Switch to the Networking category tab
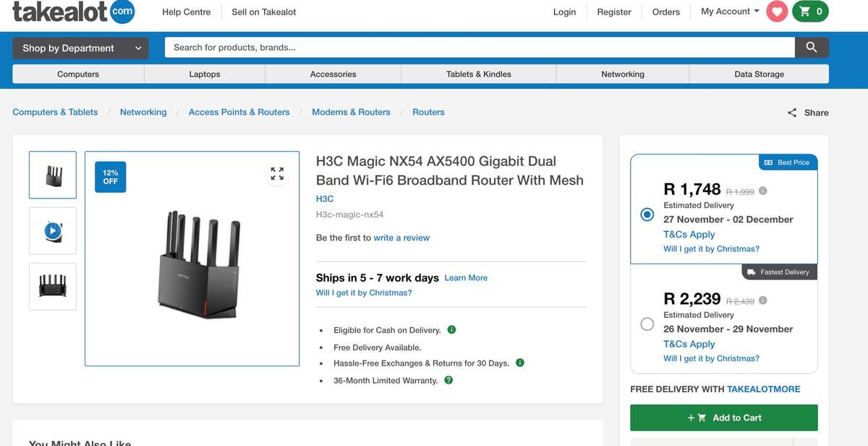The image size is (868, 446). coord(622,74)
